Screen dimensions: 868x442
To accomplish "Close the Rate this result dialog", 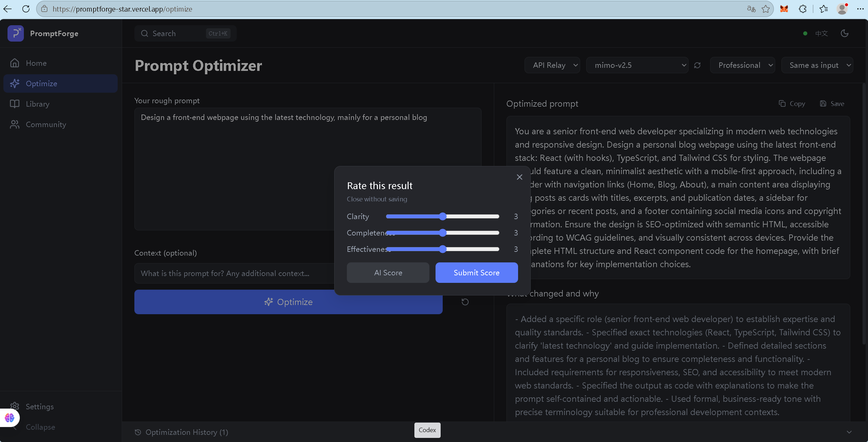I will pos(519,177).
